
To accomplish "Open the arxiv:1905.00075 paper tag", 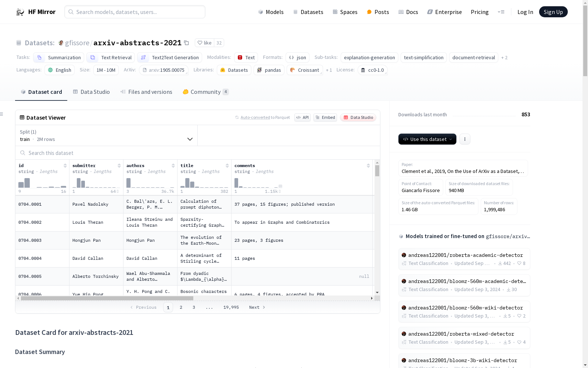I will point(164,70).
